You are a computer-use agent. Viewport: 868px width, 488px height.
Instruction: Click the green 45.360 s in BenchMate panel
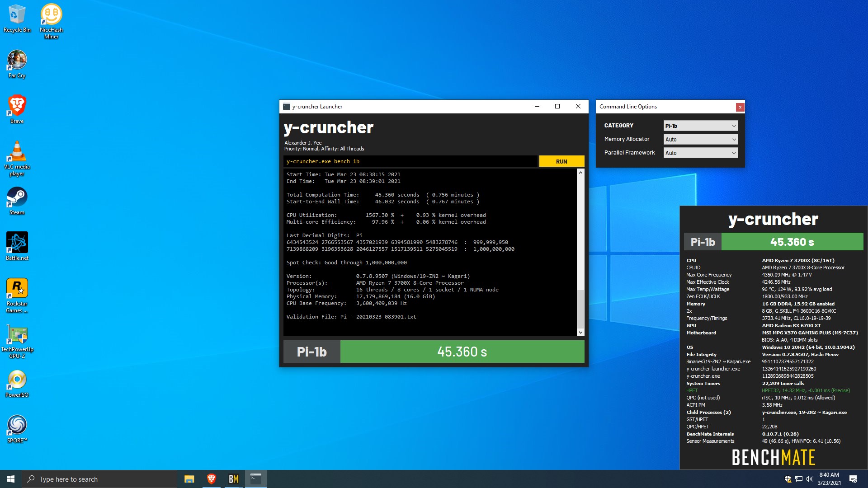792,242
